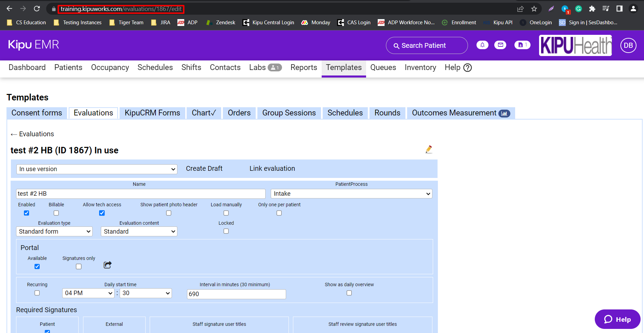Click the pencil edit icon beside the evaluation title
Viewport: 644px width, 333px height.
(429, 149)
